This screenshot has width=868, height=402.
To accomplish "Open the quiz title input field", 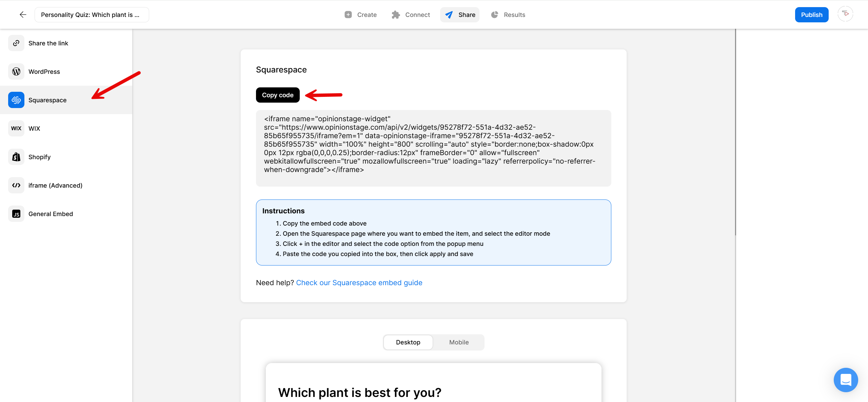I will pos(91,15).
